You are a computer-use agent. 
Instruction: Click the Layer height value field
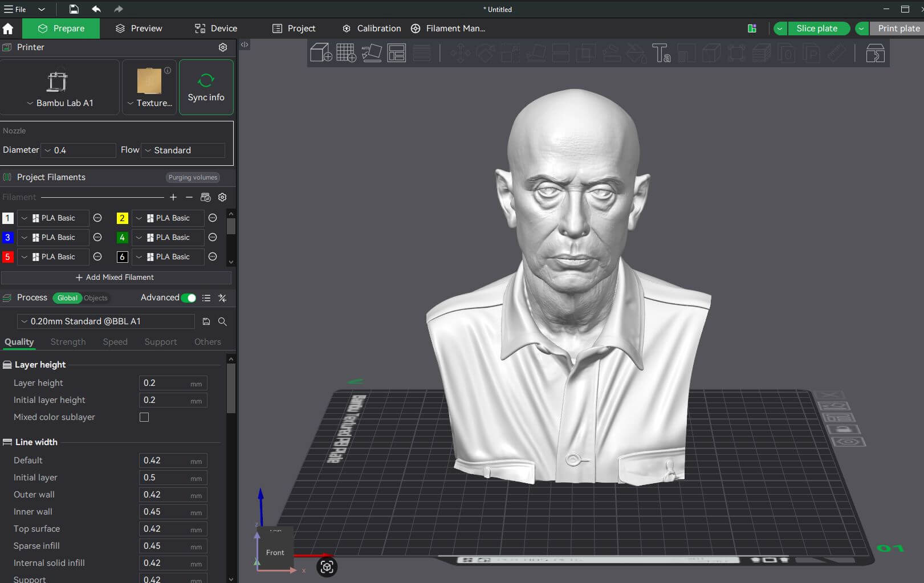tap(173, 383)
